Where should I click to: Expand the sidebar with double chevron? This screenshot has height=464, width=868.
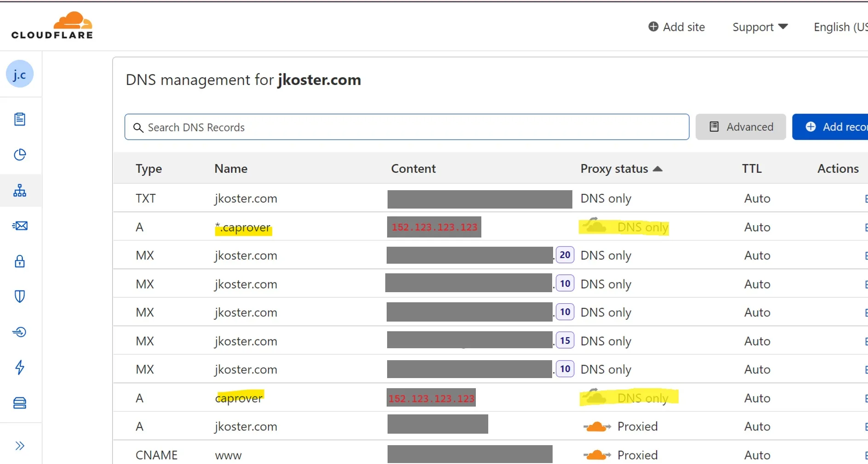pyautogui.click(x=20, y=446)
